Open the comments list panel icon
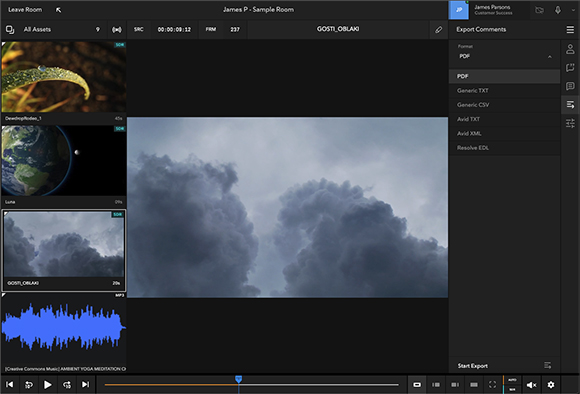This screenshot has height=394, width=580. (x=570, y=86)
